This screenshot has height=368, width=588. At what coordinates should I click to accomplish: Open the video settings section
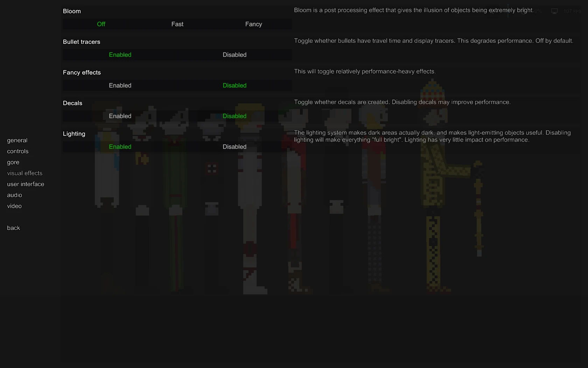click(14, 206)
